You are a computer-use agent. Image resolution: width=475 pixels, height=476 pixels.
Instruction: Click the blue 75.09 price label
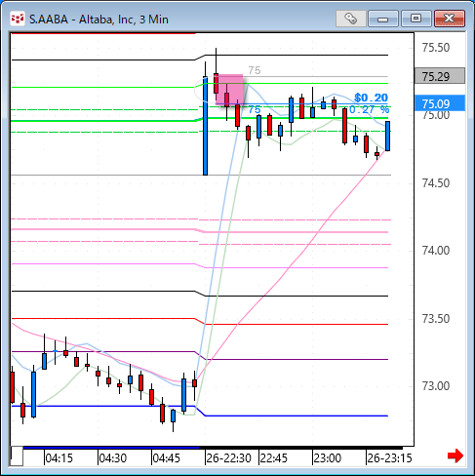[x=440, y=103]
